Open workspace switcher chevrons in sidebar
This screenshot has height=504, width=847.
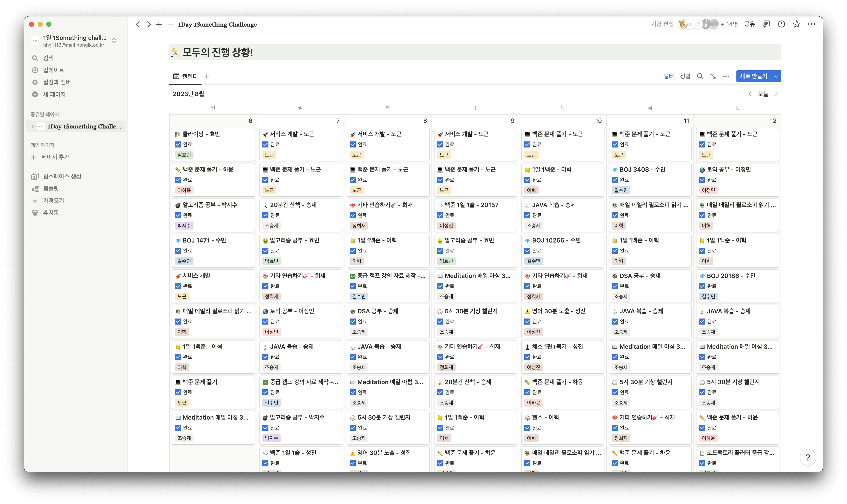click(x=114, y=40)
